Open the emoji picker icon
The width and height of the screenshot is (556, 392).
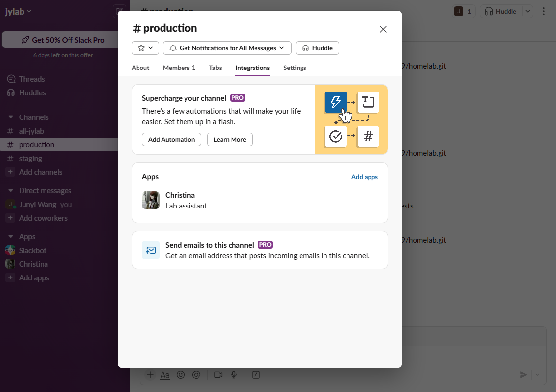[181, 375]
